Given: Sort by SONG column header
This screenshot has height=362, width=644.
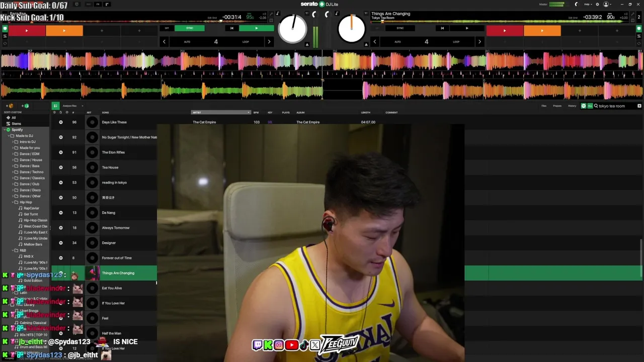Looking at the screenshot, I should [106, 113].
